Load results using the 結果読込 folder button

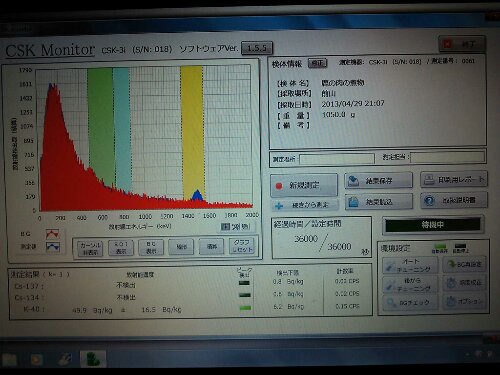pyautogui.click(x=378, y=202)
